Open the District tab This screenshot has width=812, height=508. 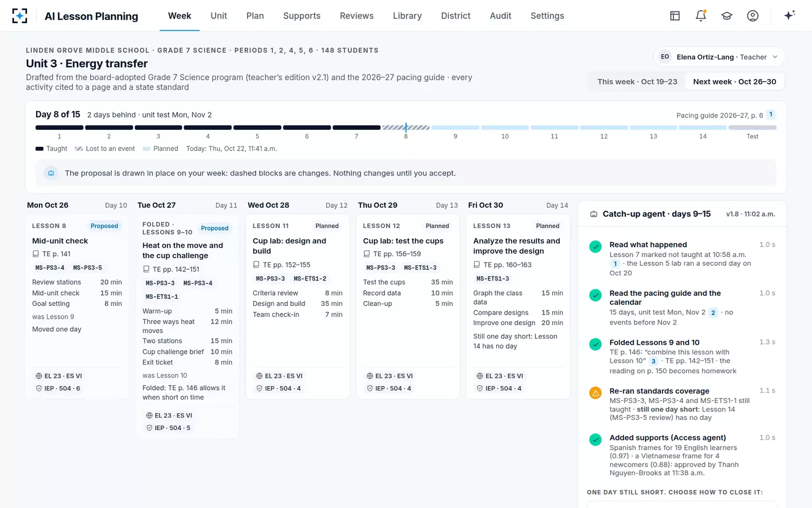pyautogui.click(x=456, y=16)
